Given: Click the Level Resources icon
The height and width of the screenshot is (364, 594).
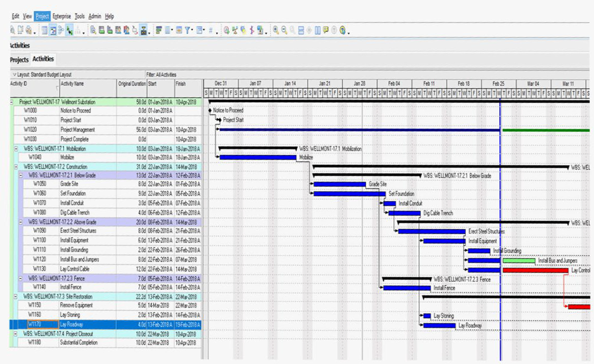Looking at the screenshot, I should (x=235, y=31).
